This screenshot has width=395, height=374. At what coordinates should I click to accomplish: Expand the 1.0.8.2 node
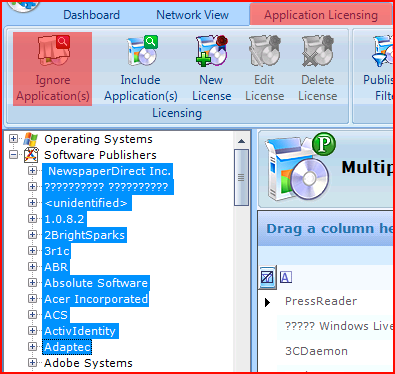(x=32, y=218)
